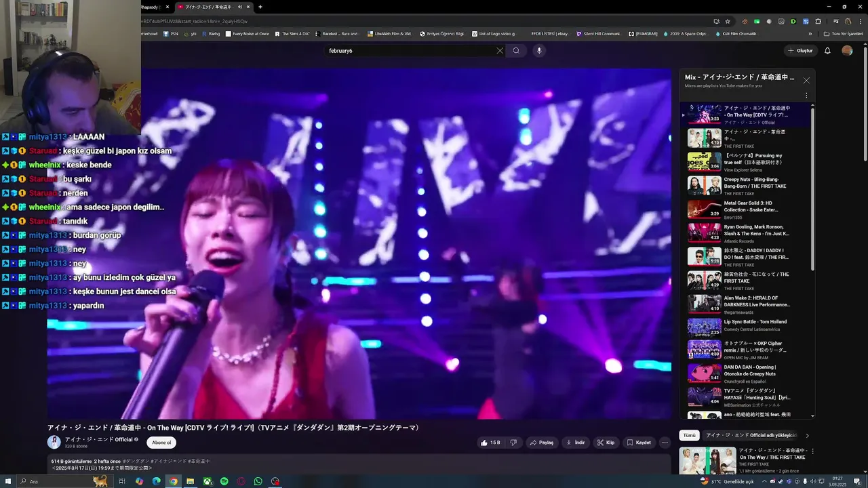This screenshot has width=868, height=488.
Task: Switch to the Rhapsody browser tab
Action: 151,7
